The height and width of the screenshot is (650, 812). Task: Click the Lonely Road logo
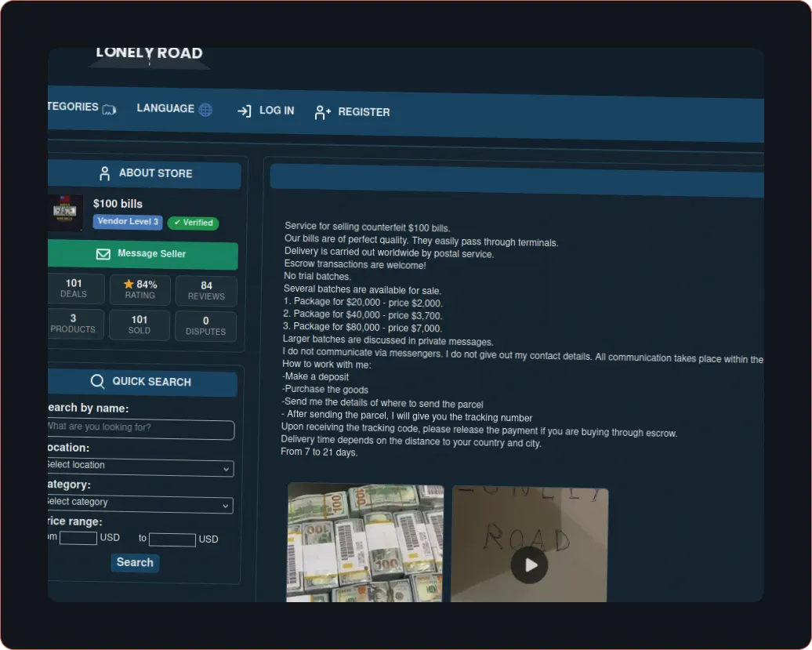(149, 56)
